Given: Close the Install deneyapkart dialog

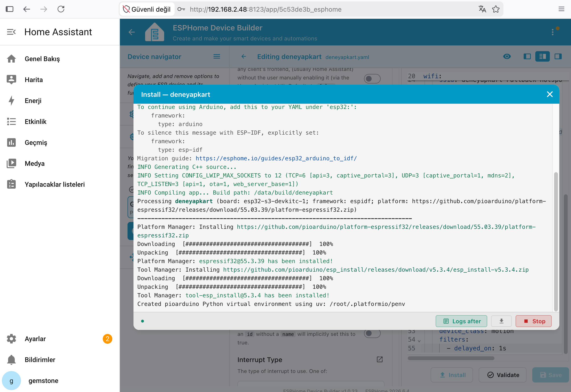Looking at the screenshot, I should pyautogui.click(x=550, y=94).
